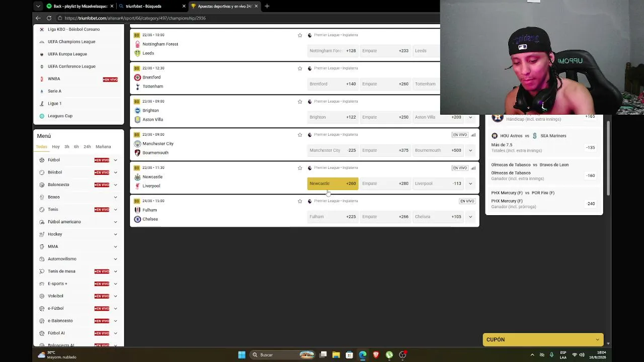This screenshot has width=644, height=362.
Task: Select the Hoy time filter tab
Action: tap(56, 147)
